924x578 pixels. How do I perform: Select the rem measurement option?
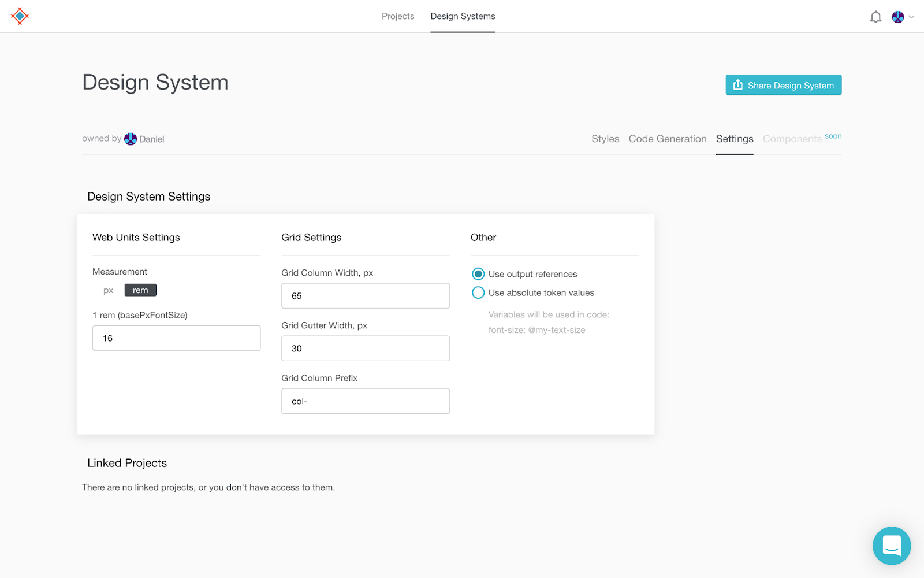tap(140, 290)
